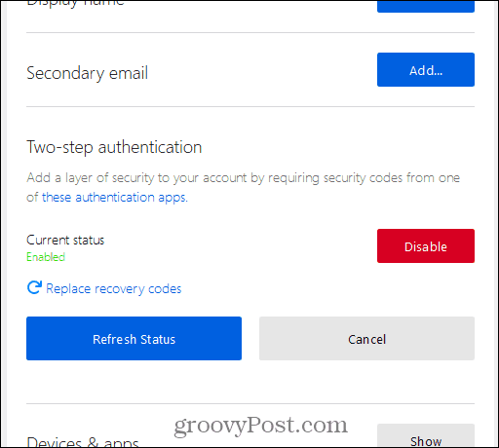Add a secondary email
499x448 pixels.
click(426, 70)
